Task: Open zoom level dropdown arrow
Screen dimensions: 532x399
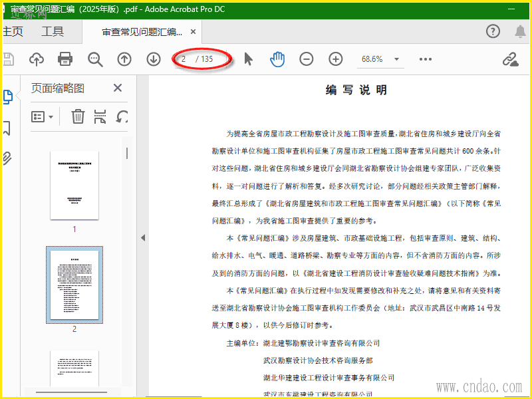Action: coord(396,59)
